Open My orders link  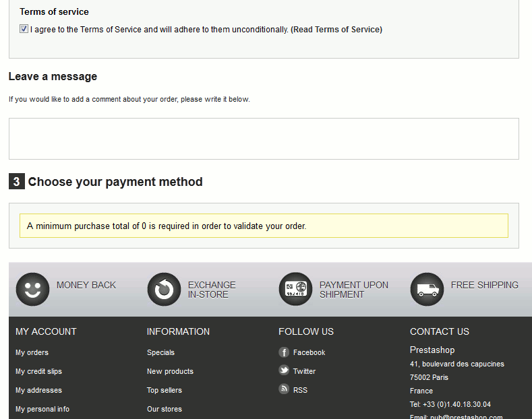32,352
